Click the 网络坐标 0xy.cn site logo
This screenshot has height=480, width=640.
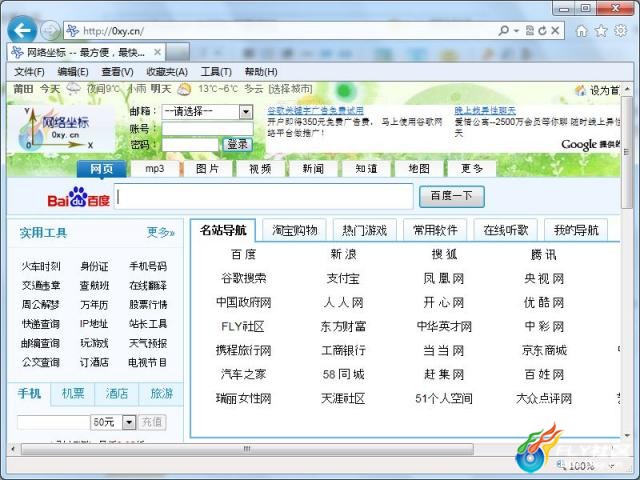tap(60, 129)
